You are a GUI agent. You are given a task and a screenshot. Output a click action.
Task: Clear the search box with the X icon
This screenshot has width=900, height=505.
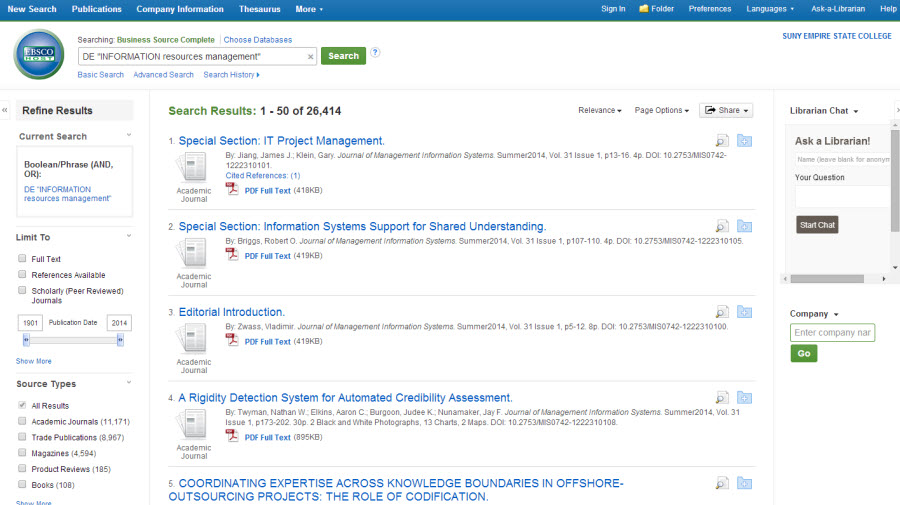(311, 56)
